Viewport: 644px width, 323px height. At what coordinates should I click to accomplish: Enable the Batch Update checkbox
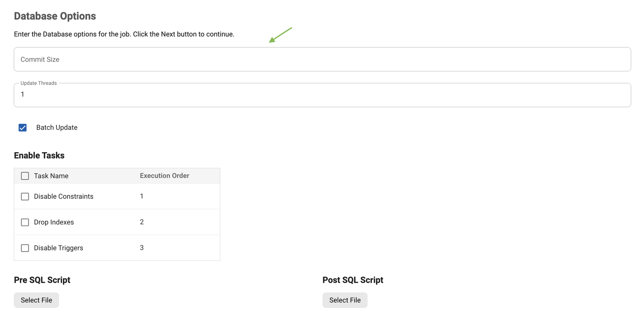(23, 128)
